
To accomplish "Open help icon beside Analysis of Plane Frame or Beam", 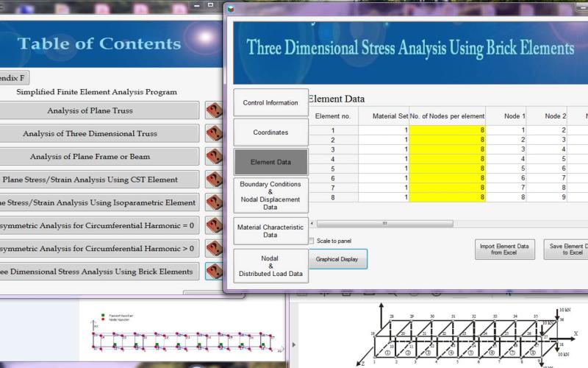I will tap(214, 156).
